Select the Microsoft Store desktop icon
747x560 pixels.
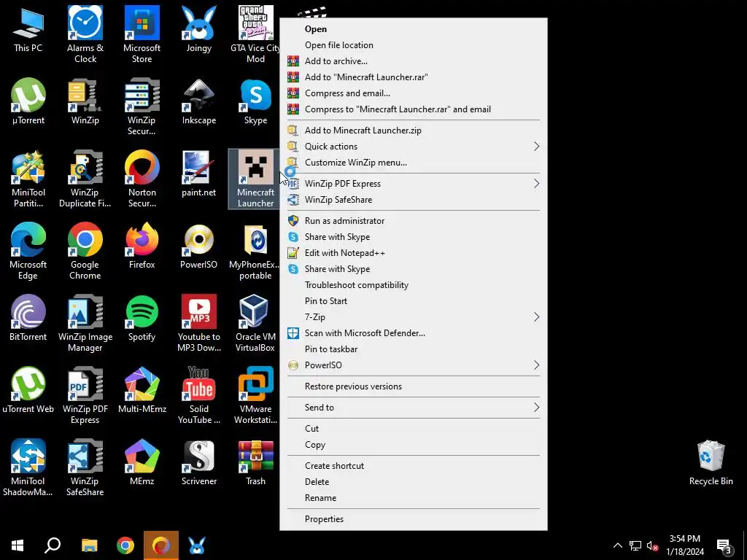click(x=142, y=34)
